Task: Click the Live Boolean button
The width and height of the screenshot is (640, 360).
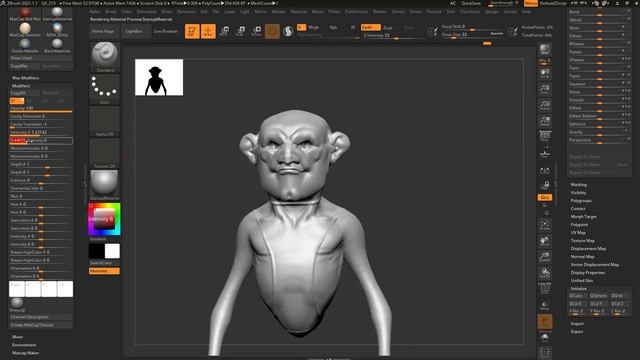Action: point(166,31)
